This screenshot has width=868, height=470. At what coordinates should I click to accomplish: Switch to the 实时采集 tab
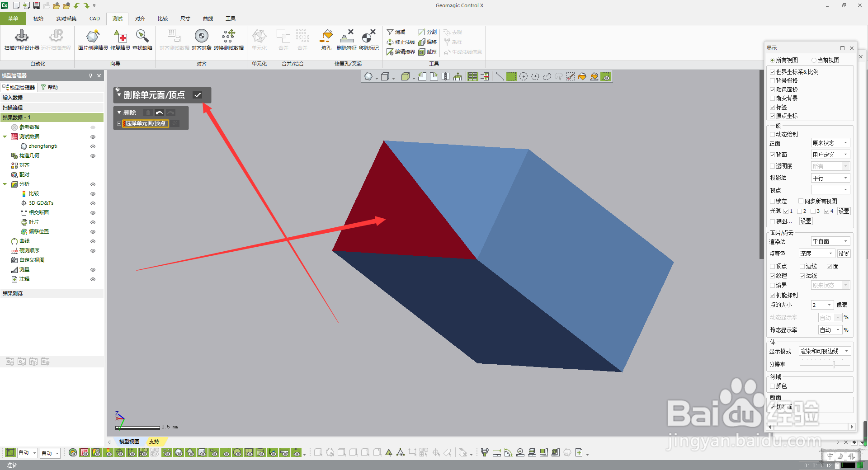[66, 19]
